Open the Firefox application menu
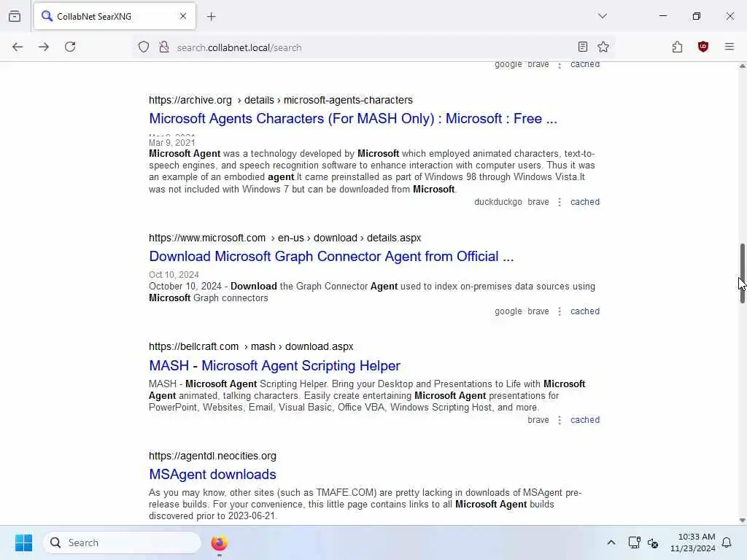Image resolution: width=747 pixels, height=560 pixels. [729, 47]
